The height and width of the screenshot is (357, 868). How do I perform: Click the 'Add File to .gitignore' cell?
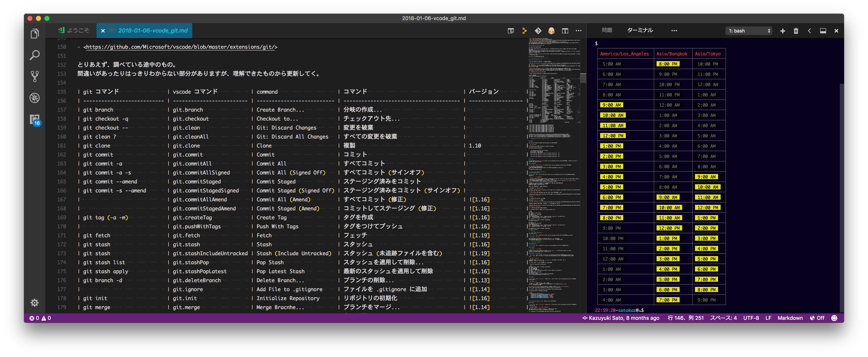click(x=289, y=289)
